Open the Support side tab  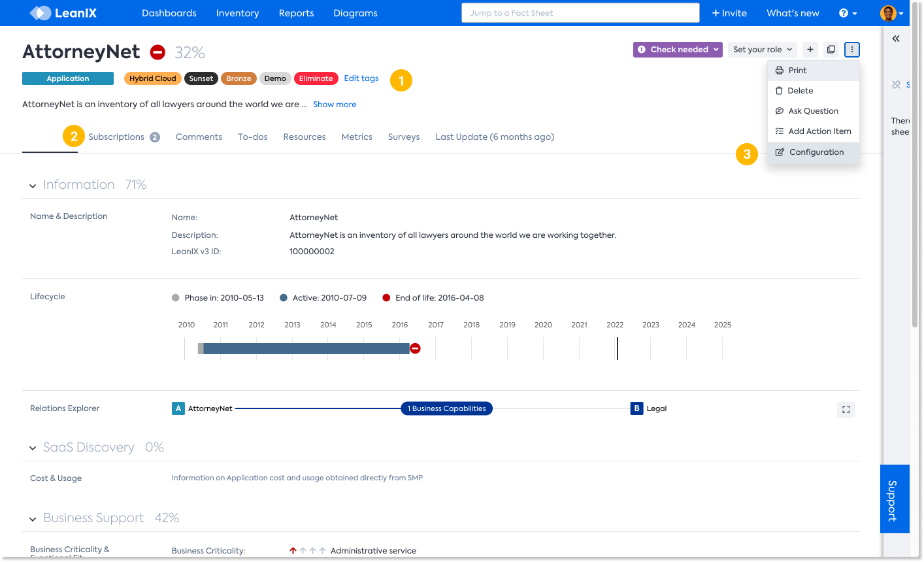click(895, 499)
